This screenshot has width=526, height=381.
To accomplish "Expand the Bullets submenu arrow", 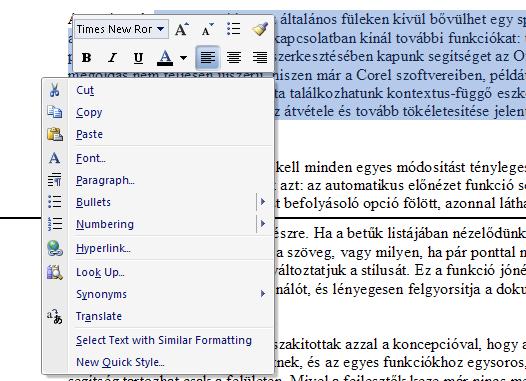I will [263, 202].
